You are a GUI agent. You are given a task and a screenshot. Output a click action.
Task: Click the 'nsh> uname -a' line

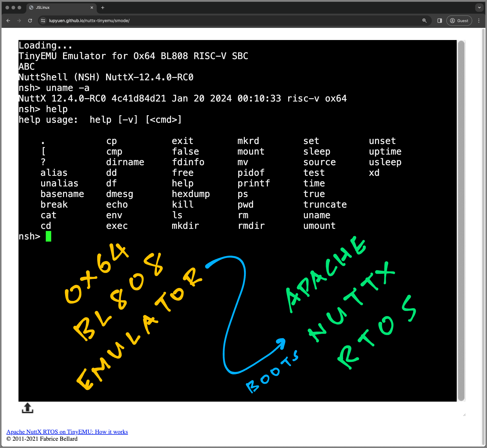tap(54, 88)
